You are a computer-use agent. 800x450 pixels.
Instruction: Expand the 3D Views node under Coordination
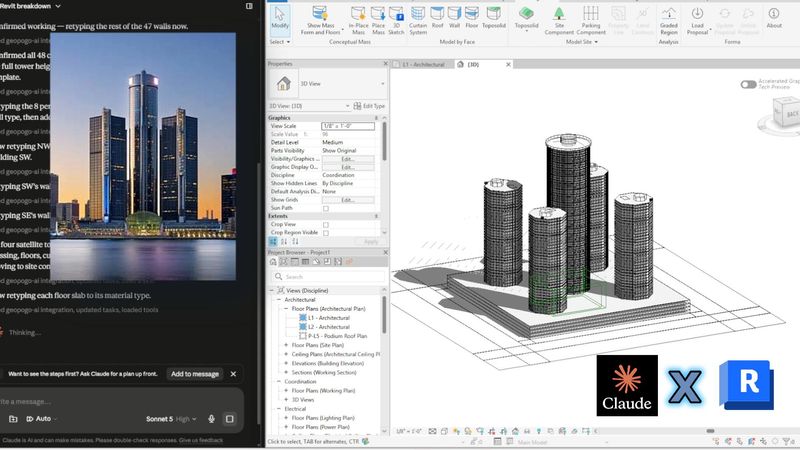[x=286, y=399]
